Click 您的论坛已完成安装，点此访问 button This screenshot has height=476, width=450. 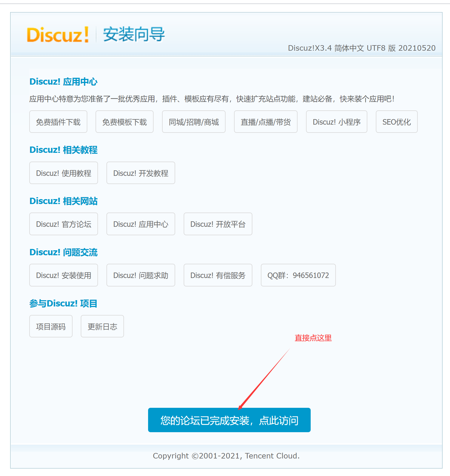click(x=229, y=420)
